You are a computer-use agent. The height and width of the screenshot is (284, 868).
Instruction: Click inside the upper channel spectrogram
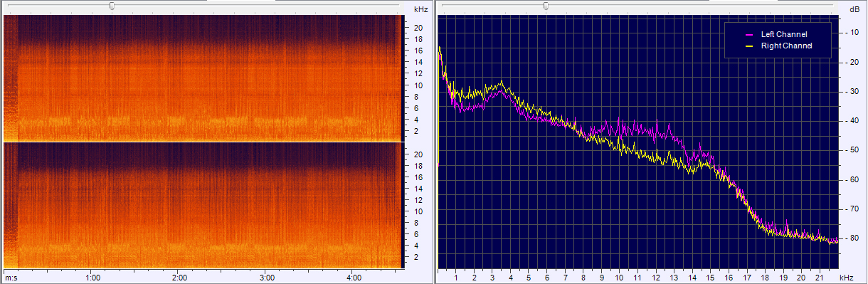203,78
